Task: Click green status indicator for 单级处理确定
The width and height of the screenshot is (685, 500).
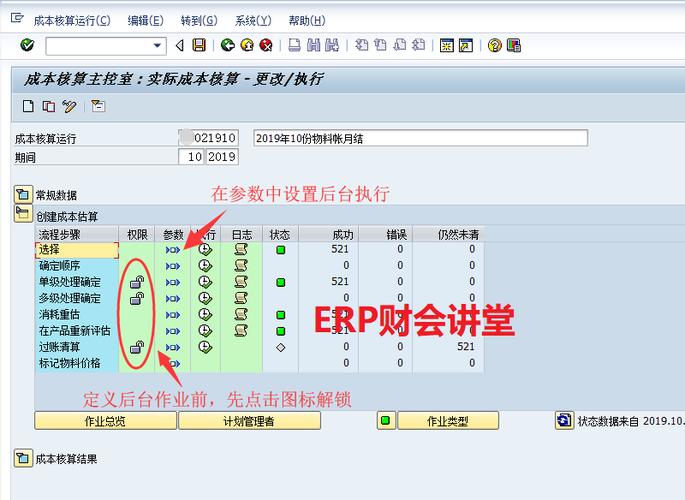Action: 280,283
